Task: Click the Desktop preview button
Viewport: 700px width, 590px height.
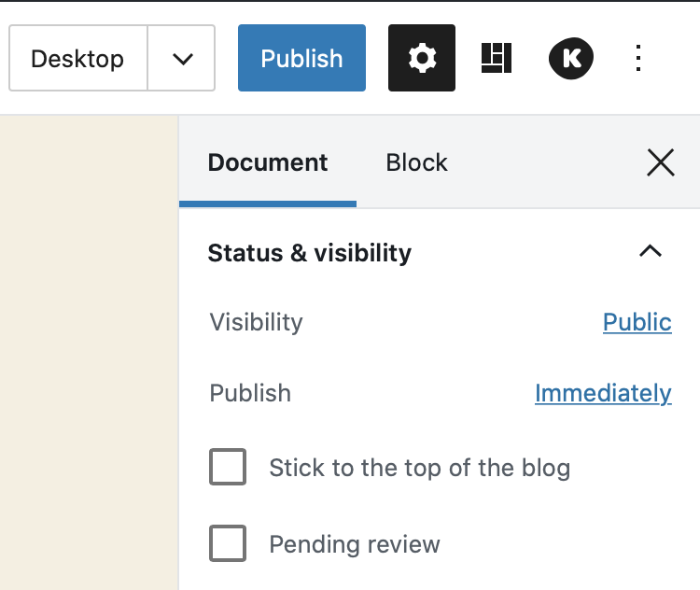Action: 77,58
